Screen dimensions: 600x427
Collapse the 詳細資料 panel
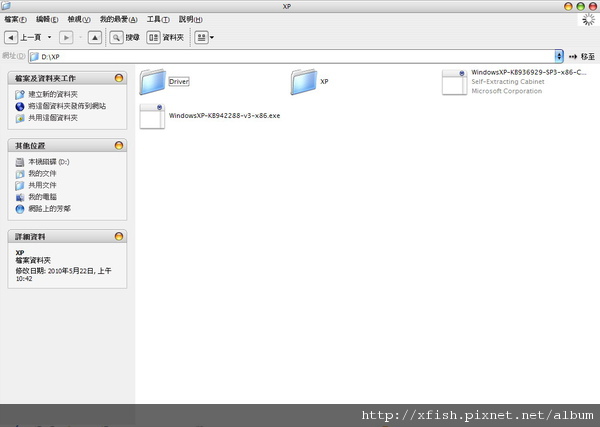[119, 236]
